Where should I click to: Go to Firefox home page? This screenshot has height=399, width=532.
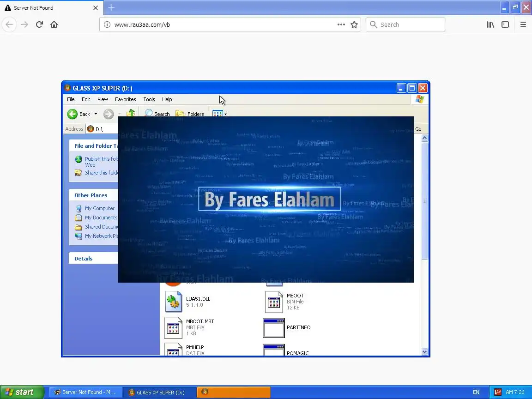pyautogui.click(x=54, y=24)
